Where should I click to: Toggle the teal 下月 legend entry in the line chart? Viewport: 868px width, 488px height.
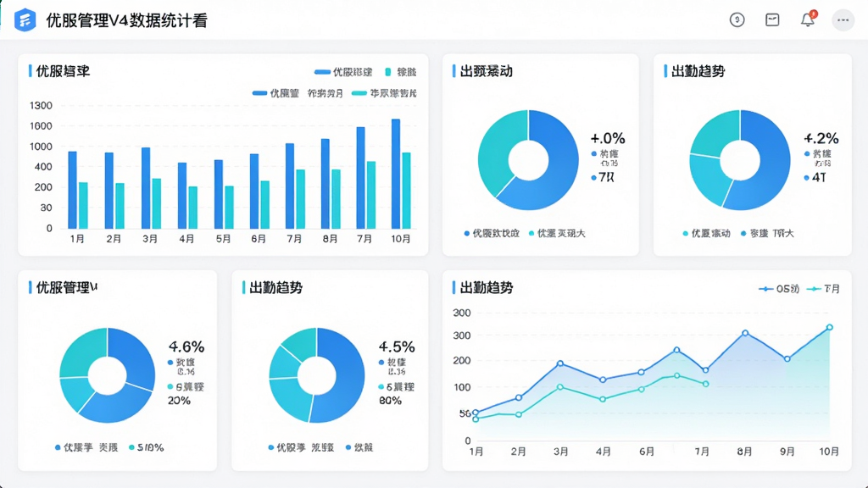pyautogui.click(x=824, y=289)
